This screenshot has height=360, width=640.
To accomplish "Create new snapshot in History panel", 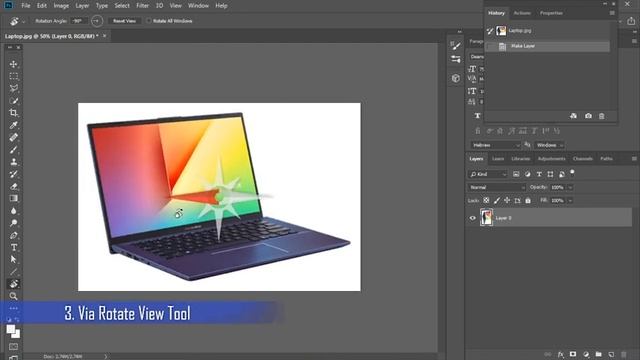I will pos(588,116).
